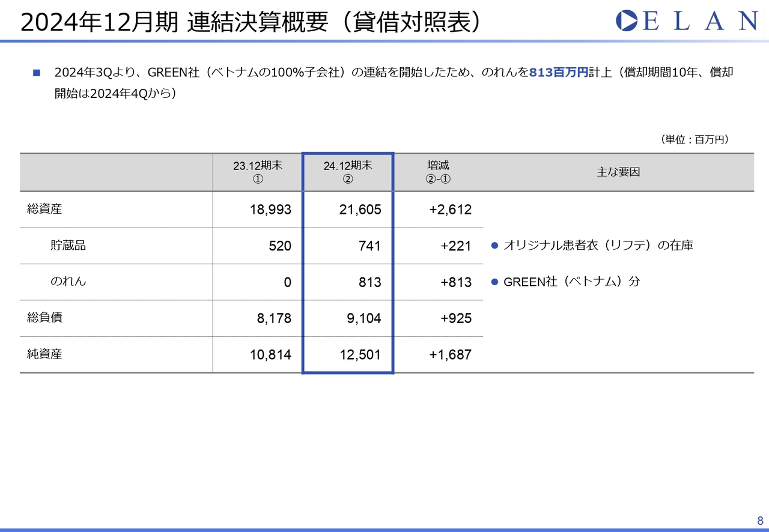Click the ELAN wordmark text
Screen dimensions: 769x532
click(x=700, y=20)
